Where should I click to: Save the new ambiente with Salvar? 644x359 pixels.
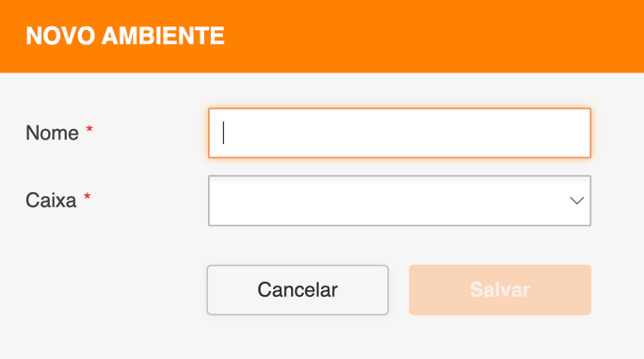(500, 290)
